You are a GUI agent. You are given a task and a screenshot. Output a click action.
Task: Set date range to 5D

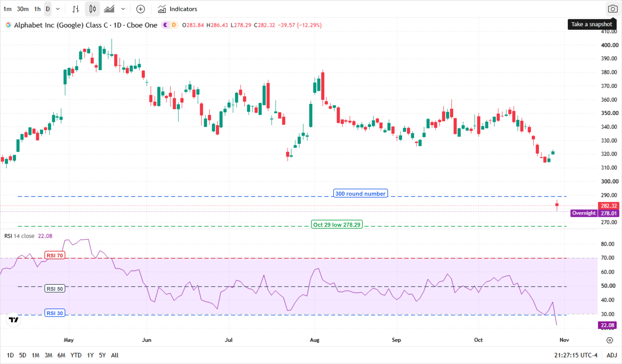click(22, 355)
